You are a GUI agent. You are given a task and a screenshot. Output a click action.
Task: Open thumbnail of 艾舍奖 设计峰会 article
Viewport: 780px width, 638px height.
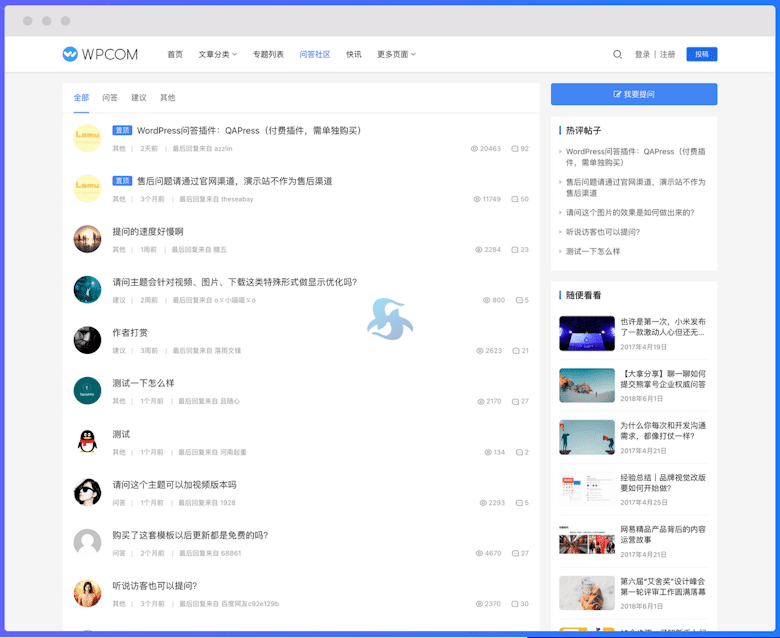(x=587, y=593)
